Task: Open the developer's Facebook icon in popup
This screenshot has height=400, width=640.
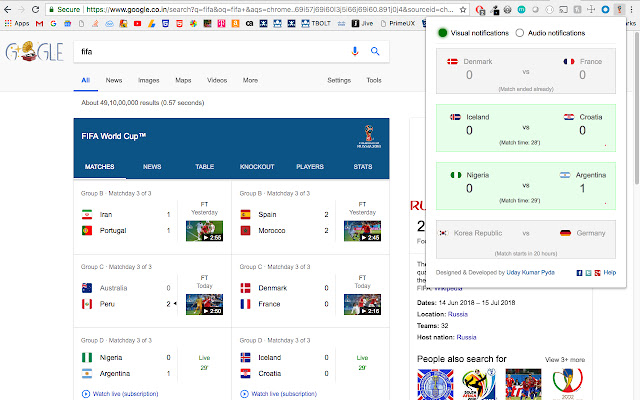Action: [x=579, y=273]
